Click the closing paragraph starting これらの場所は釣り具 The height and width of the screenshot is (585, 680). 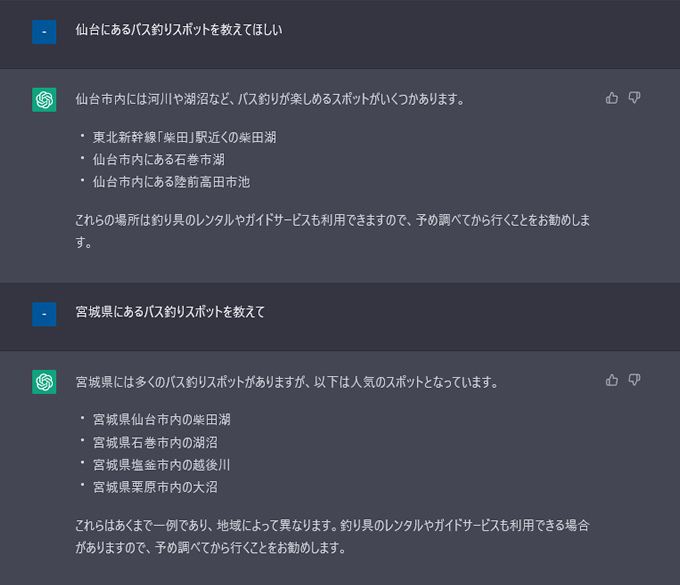(333, 231)
